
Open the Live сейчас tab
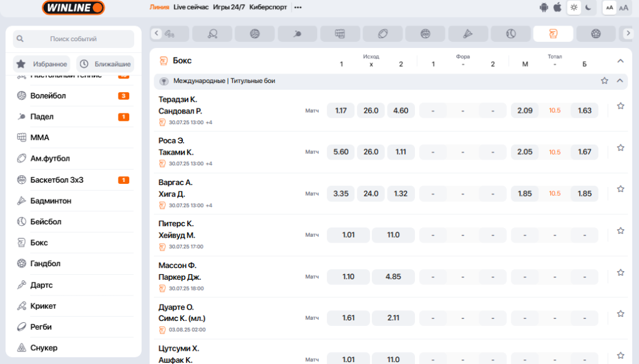(x=191, y=7)
